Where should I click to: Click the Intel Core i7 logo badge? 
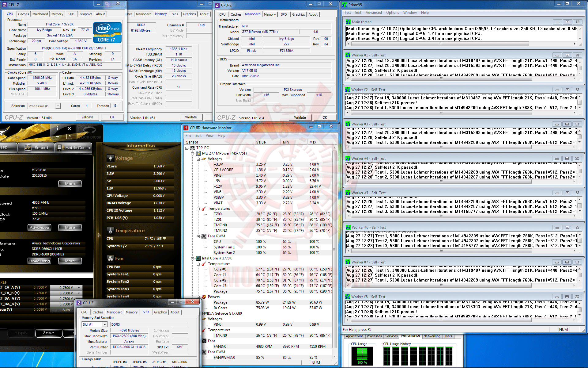click(107, 32)
